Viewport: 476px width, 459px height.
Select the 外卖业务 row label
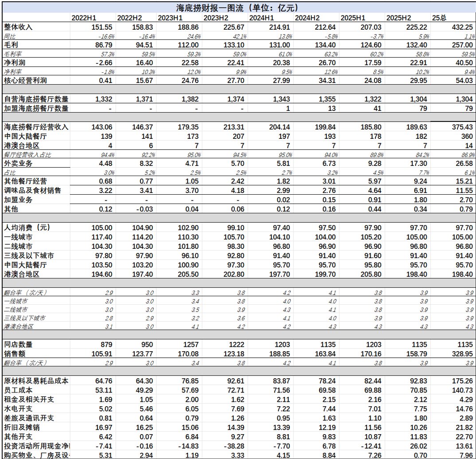18,163
